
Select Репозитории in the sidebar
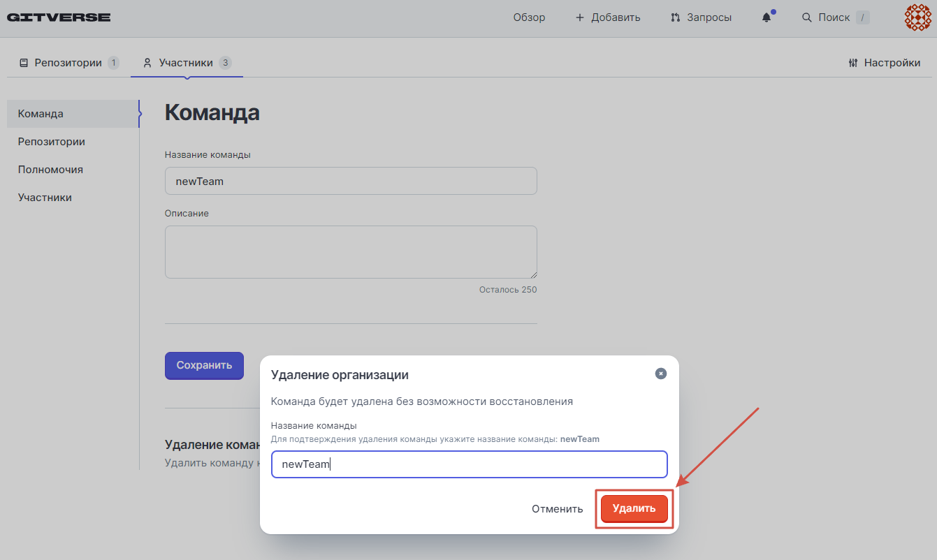[x=73, y=142]
